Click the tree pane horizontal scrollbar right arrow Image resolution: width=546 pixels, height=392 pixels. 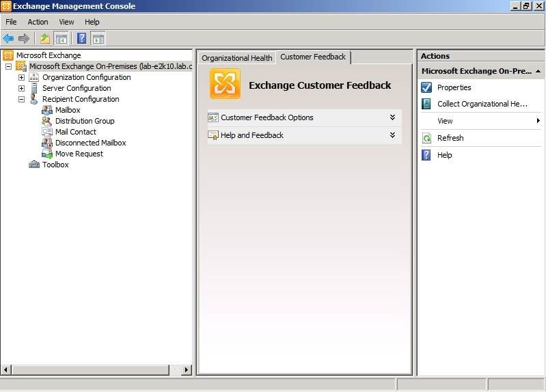click(187, 369)
